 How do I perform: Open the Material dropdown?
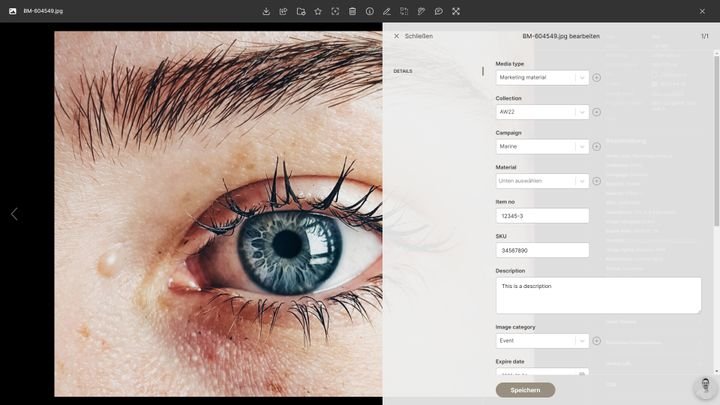click(x=542, y=181)
